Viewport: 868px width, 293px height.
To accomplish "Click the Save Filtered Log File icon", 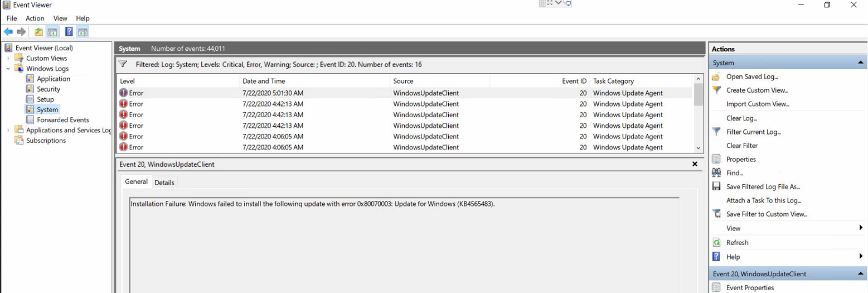I will point(717,187).
